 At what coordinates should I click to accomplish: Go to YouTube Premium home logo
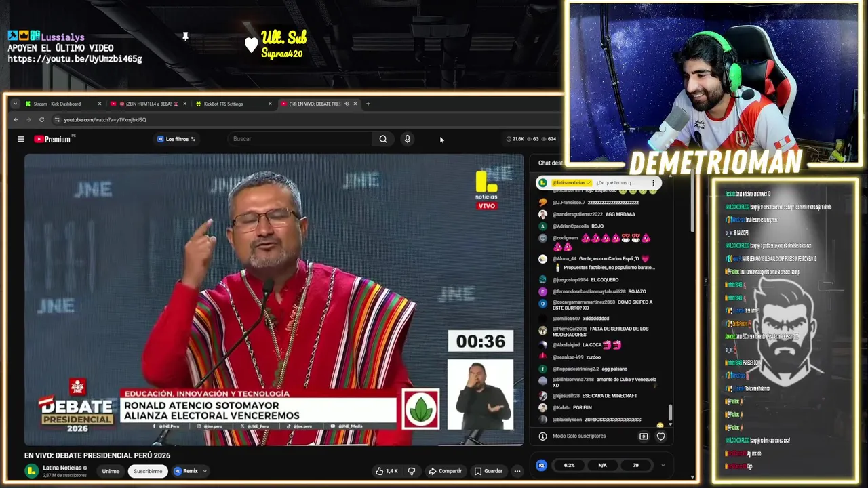click(53, 139)
